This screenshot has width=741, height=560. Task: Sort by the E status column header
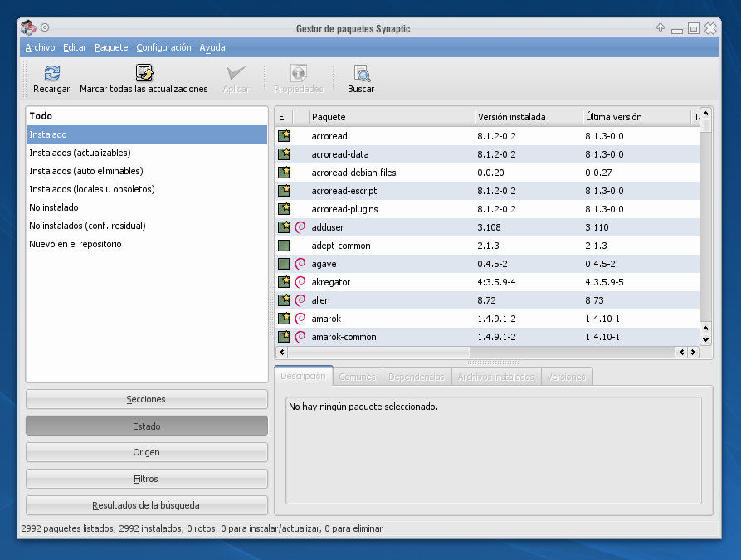[x=284, y=117]
